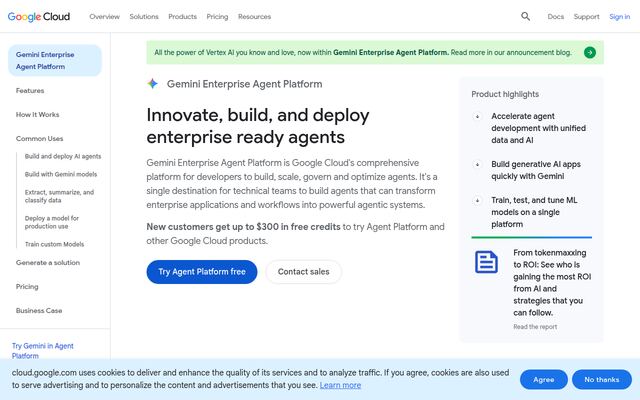Viewport: 640px width, 400px height.
Task: Open Train, test, and tune ML models highlight
Action: click(x=534, y=212)
